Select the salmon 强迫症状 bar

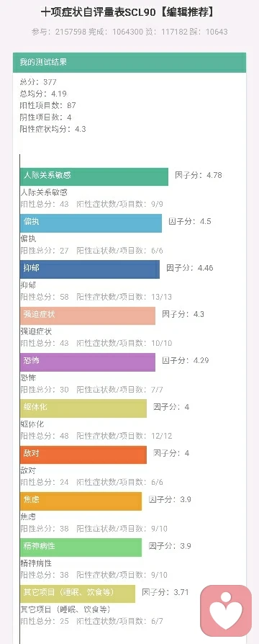pos(88,316)
